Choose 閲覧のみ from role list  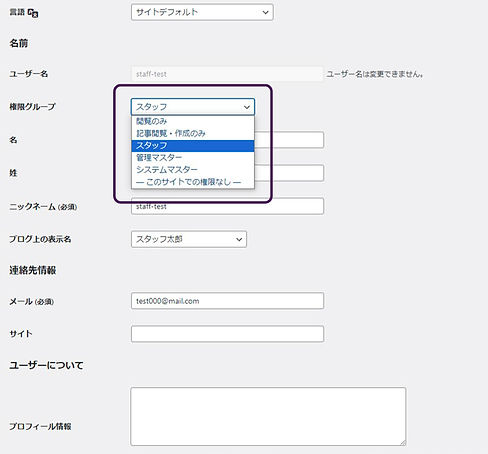193,121
